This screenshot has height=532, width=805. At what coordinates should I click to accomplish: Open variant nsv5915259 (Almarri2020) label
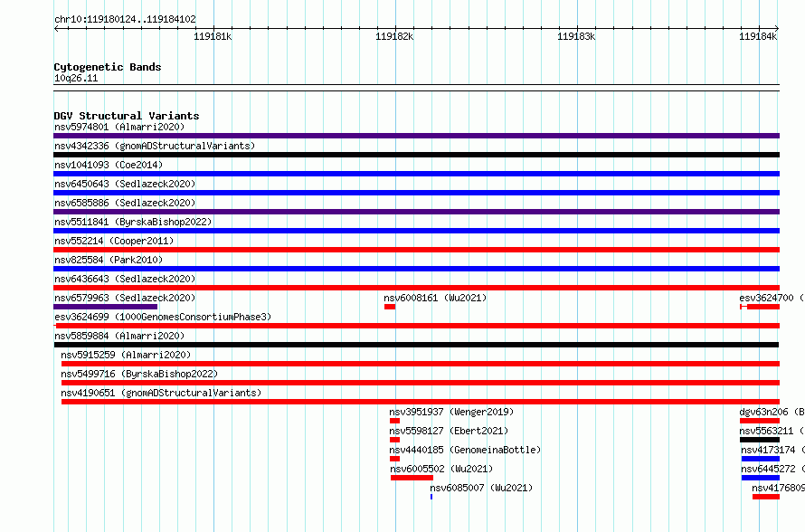tap(126, 355)
